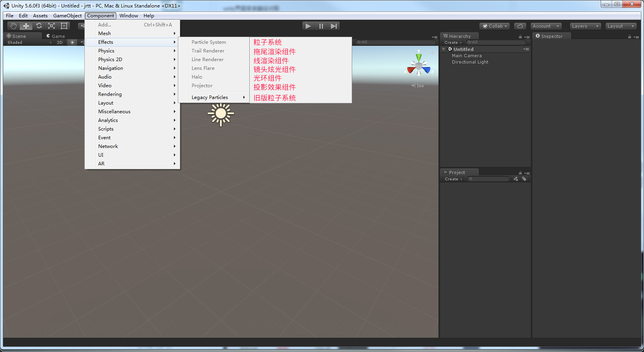Toggle the Hierarchy panel lock
Viewport: 644px width, 352px height.
pos(520,37)
